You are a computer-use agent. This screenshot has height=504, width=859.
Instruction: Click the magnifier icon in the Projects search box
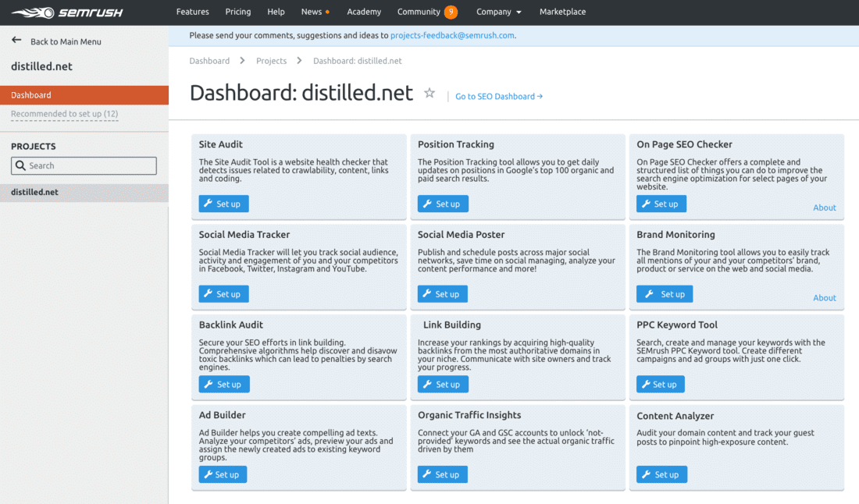pos(21,165)
